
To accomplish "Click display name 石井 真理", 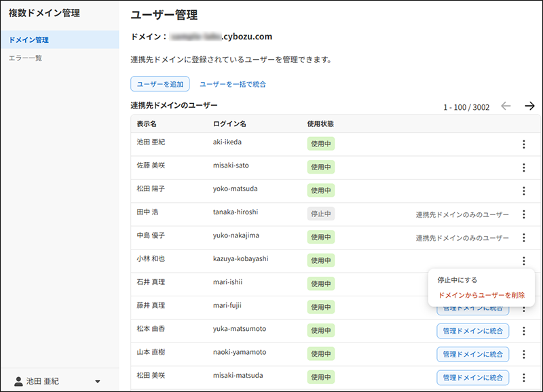I will (x=151, y=282).
